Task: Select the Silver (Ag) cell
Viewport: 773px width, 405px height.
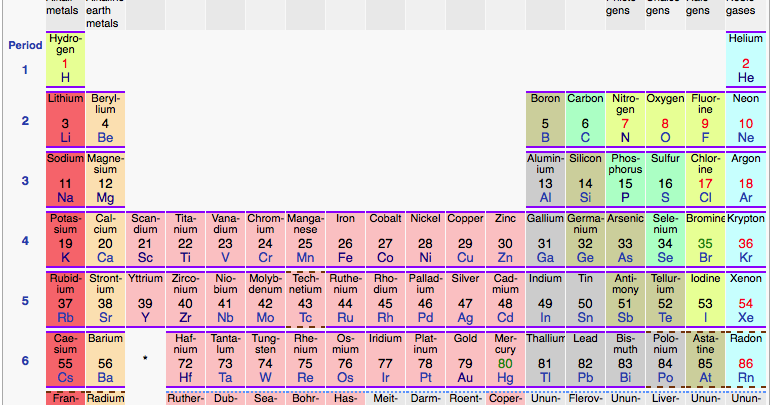Action: 465,299
